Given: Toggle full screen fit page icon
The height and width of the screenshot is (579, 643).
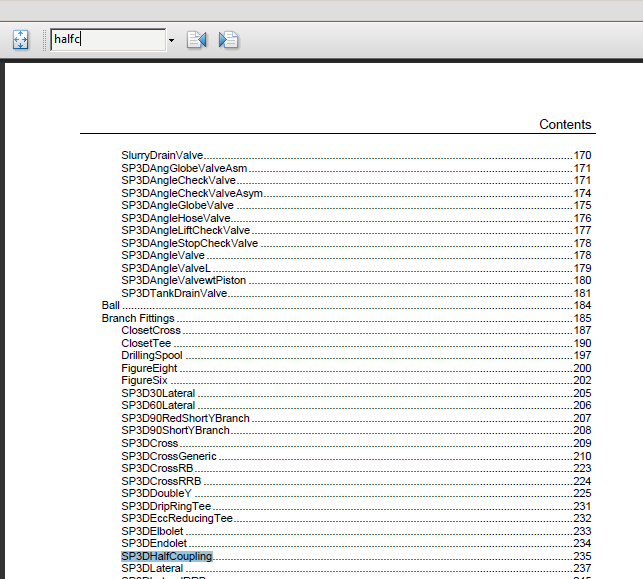Looking at the screenshot, I should coord(21,40).
